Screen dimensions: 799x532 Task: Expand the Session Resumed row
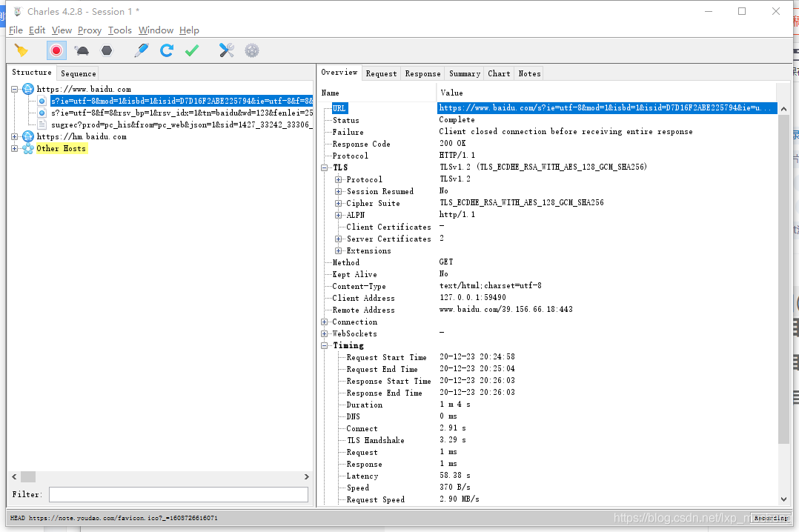click(338, 192)
